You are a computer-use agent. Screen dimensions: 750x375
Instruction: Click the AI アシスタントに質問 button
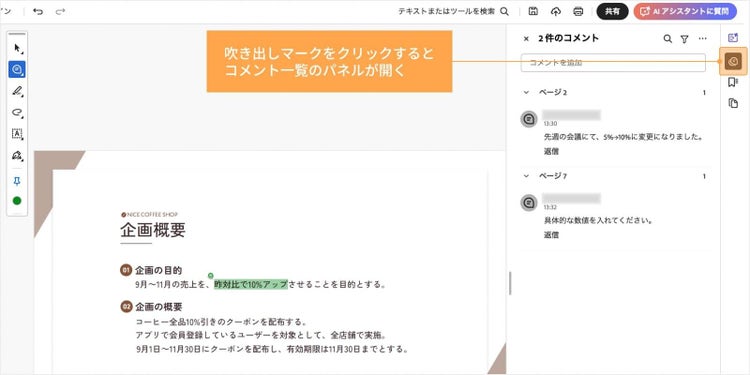pos(685,11)
